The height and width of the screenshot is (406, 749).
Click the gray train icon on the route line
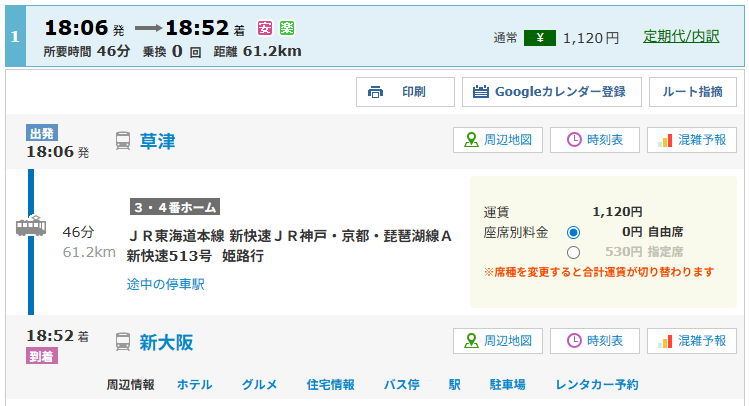pyautogui.click(x=31, y=226)
